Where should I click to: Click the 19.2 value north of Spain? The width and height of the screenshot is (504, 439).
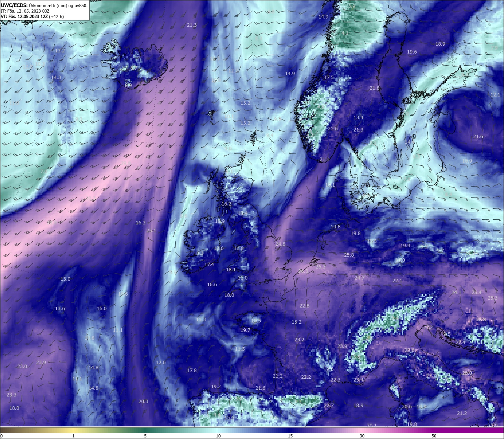[216, 387]
